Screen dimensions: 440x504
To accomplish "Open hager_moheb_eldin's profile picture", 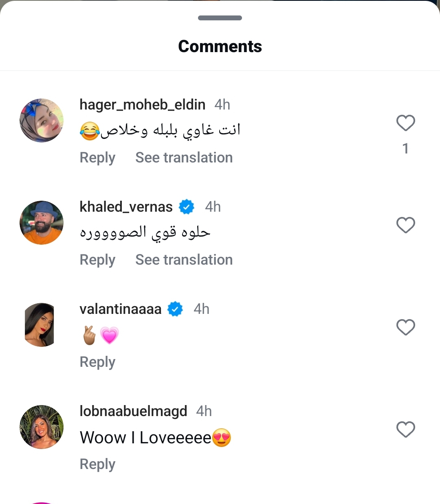I will [42, 121].
